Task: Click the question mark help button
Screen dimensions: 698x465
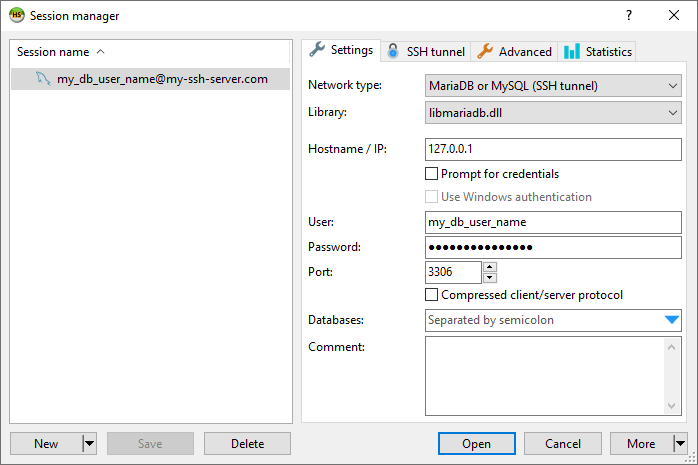Action: [629, 15]
